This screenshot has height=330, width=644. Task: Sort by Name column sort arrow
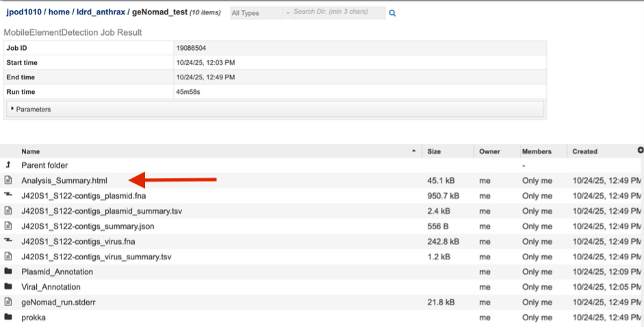[x=413, y=151]
